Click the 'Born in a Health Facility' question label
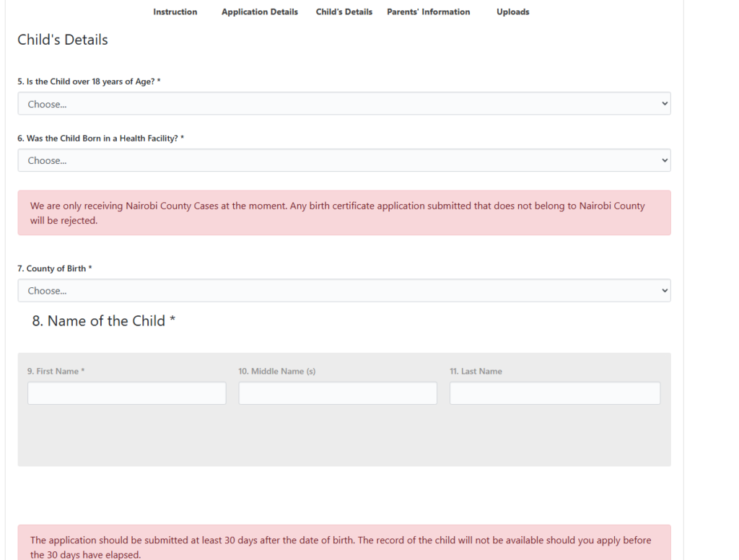 pyautogui.click(x=101, y=139)
